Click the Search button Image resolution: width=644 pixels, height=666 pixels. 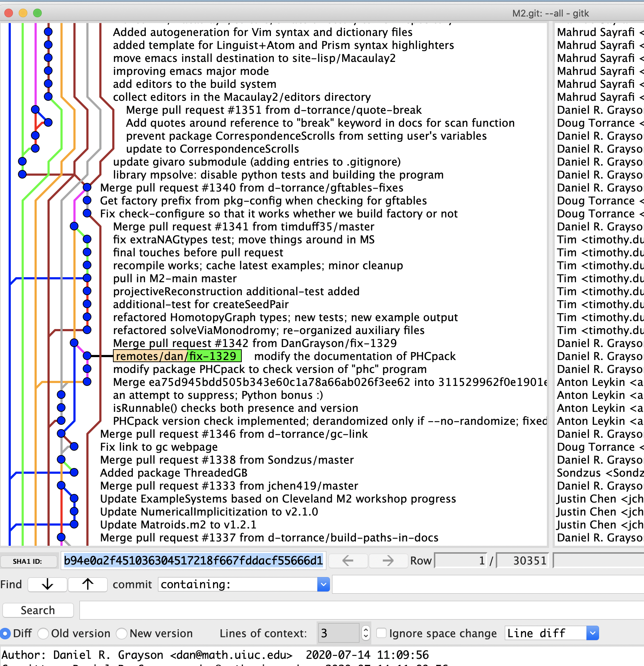tap(38, 610)
